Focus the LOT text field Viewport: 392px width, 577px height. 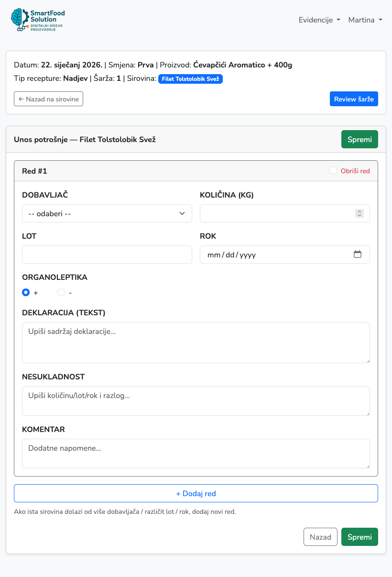pos(107,255)
